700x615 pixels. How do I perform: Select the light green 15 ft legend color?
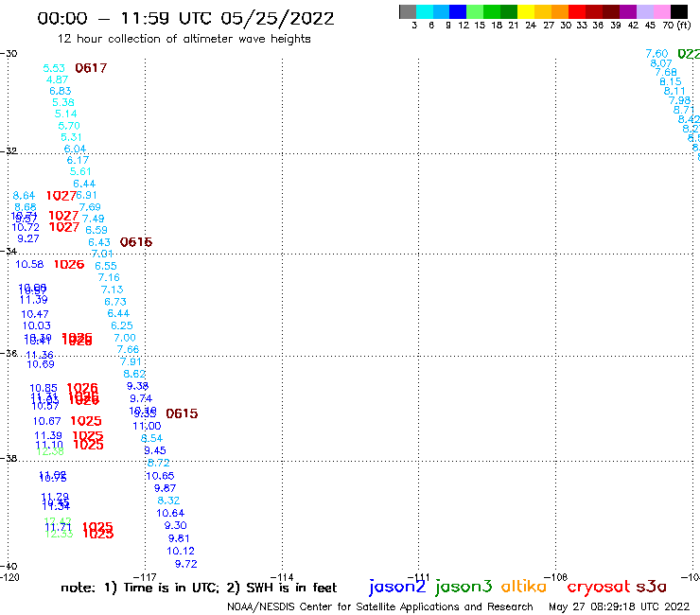[476, 11]
